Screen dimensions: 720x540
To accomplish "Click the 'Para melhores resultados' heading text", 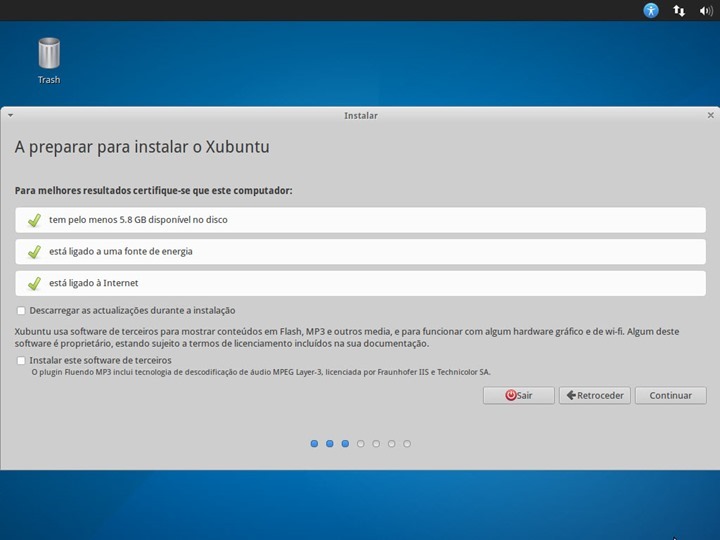I will point(153,191).
